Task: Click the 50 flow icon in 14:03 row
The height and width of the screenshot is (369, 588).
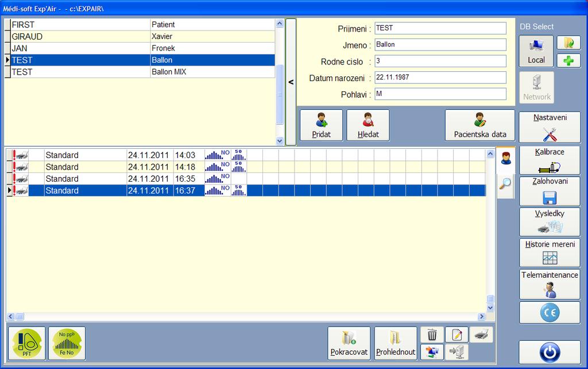Action: (x=238, y=155)
